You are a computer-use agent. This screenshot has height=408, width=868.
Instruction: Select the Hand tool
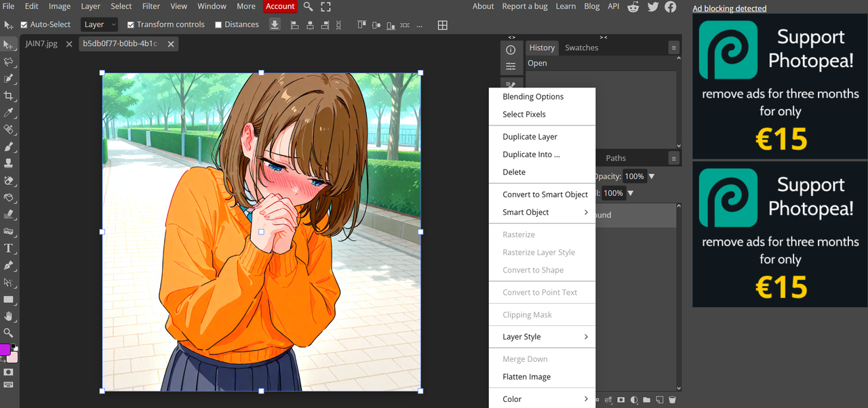point(9,316)
